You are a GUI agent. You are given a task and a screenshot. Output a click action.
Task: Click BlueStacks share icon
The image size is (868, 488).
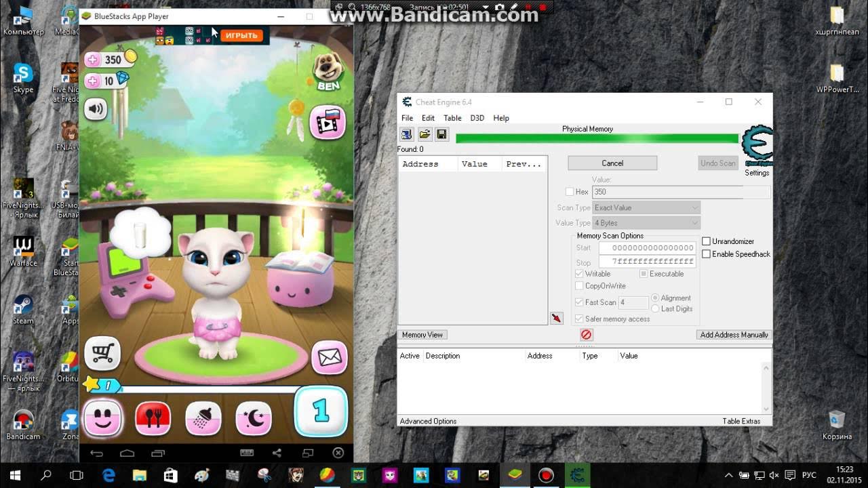point(277,453)
